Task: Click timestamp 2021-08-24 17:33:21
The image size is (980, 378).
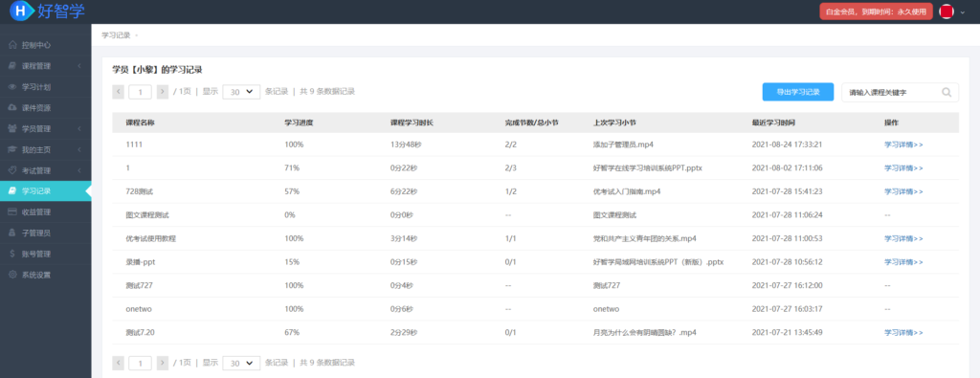Action: tap(787, 145)
